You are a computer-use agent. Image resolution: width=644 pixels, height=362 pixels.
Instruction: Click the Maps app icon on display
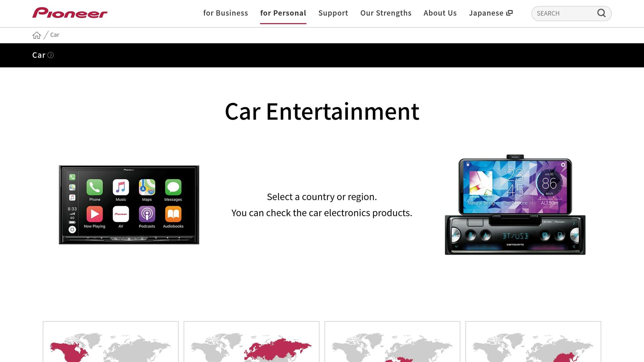coord(147,187)
